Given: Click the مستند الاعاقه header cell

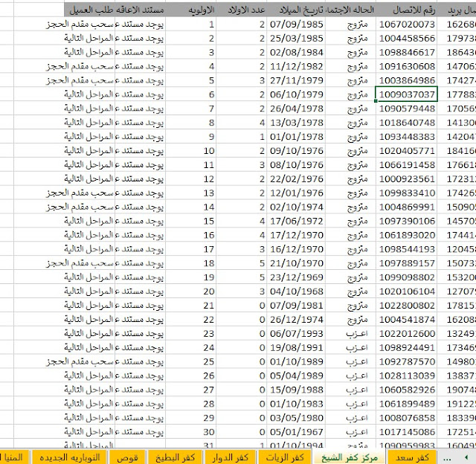Looking at the screenshot, I should [x=140, y=10].
